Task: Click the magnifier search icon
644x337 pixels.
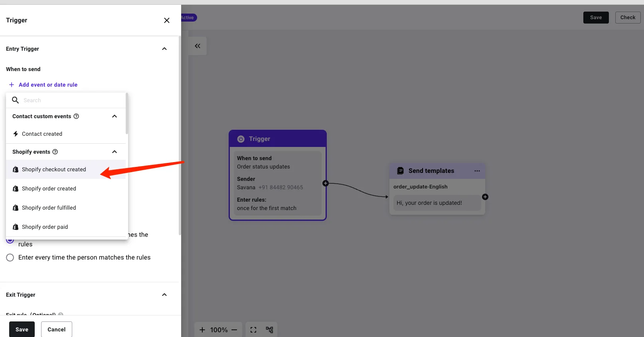Action: coord(16,100)
